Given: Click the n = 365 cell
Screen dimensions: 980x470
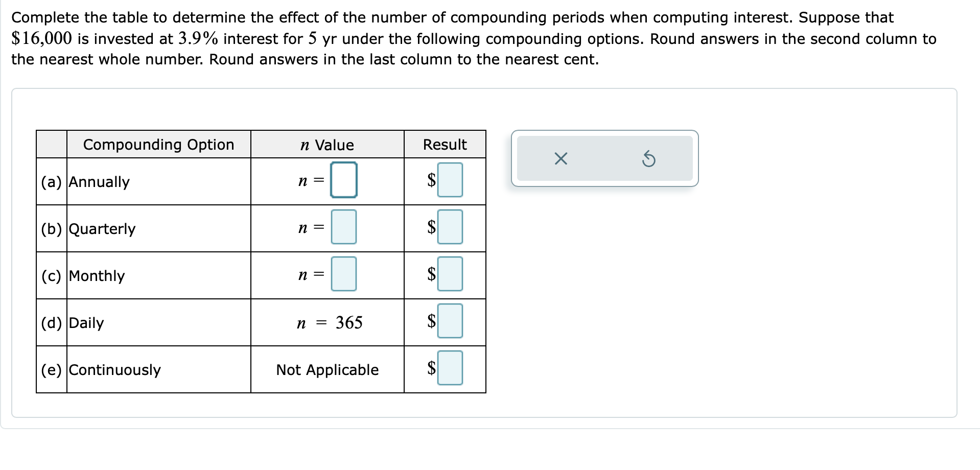Looking at the screenshot, I should (x=330, y=322).
